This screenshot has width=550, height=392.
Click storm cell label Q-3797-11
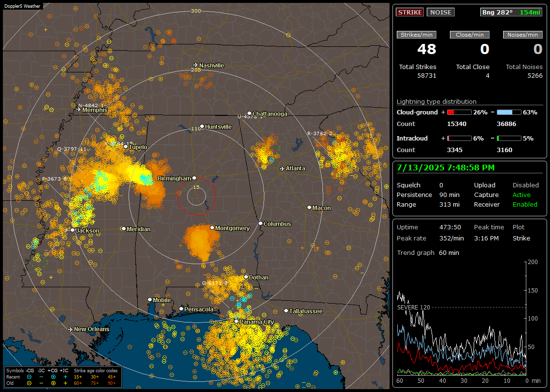(x=72, y=149)
